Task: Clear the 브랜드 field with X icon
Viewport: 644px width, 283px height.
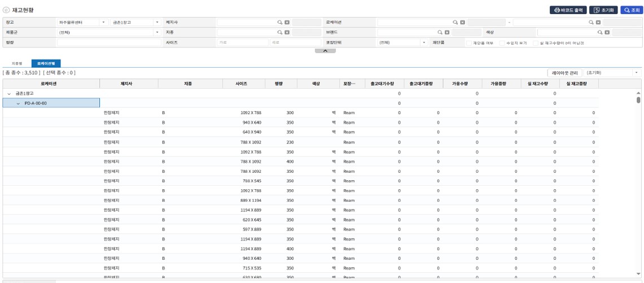Action: click(447, 32)
